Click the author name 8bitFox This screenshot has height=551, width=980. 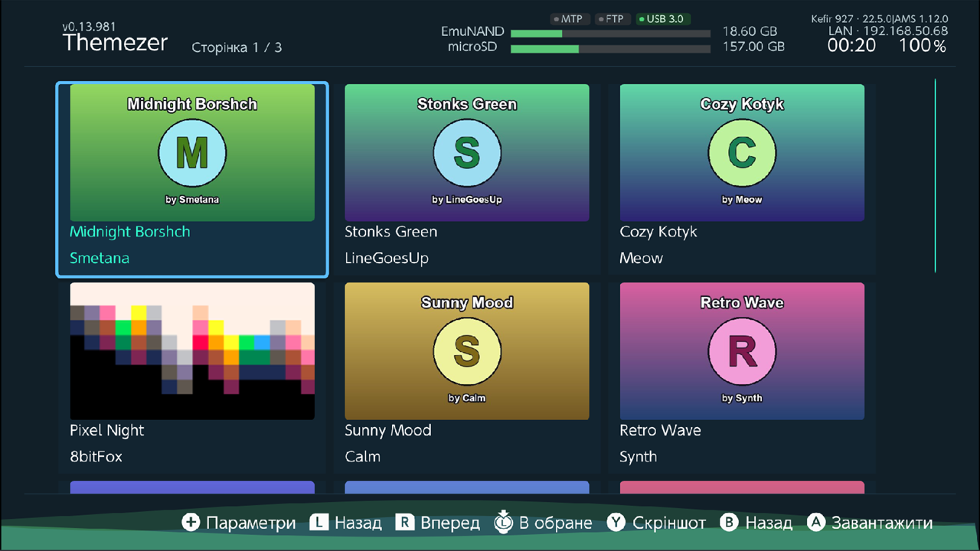pyautogui.click(x=96, y=457)
